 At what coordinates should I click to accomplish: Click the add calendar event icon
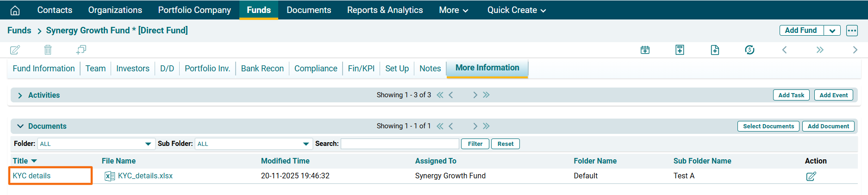click(645, 50)
